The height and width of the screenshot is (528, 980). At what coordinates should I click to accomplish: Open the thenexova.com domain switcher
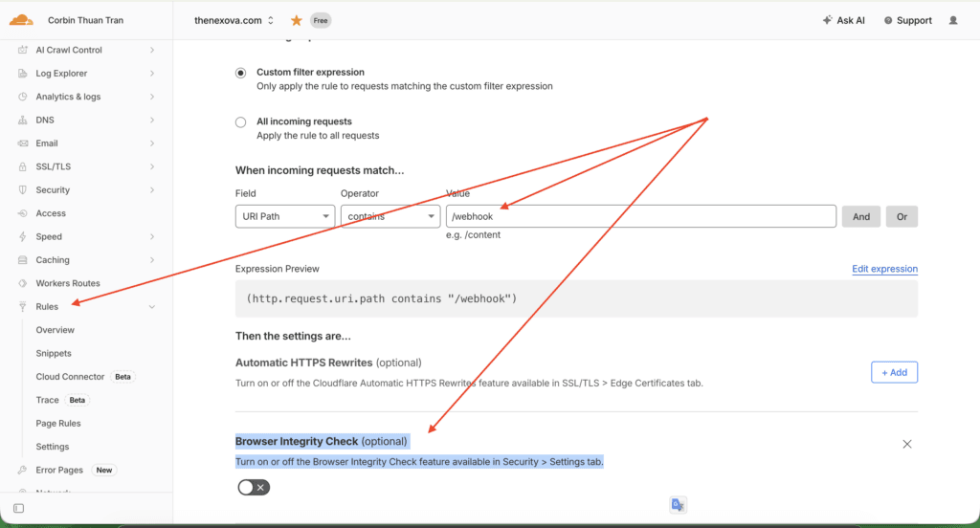pos(234,21)
